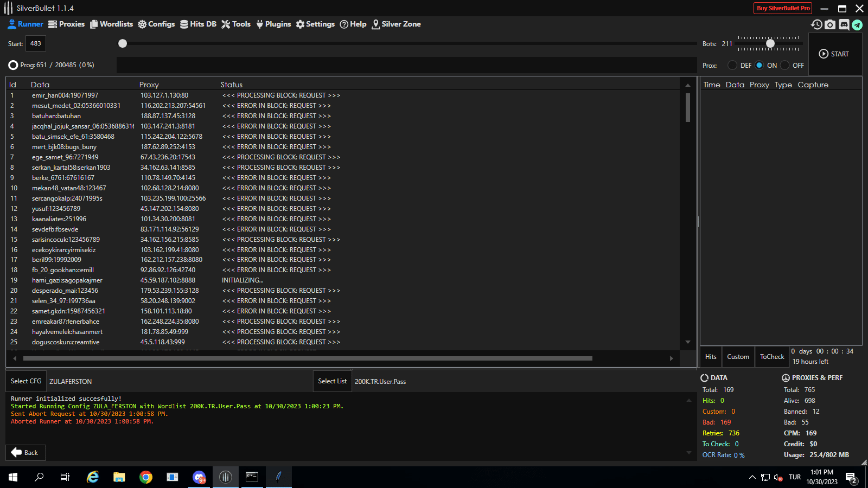Click the Bots count slider handle
This screenshot has width=868, height=488.
click(x=770, y=43)
